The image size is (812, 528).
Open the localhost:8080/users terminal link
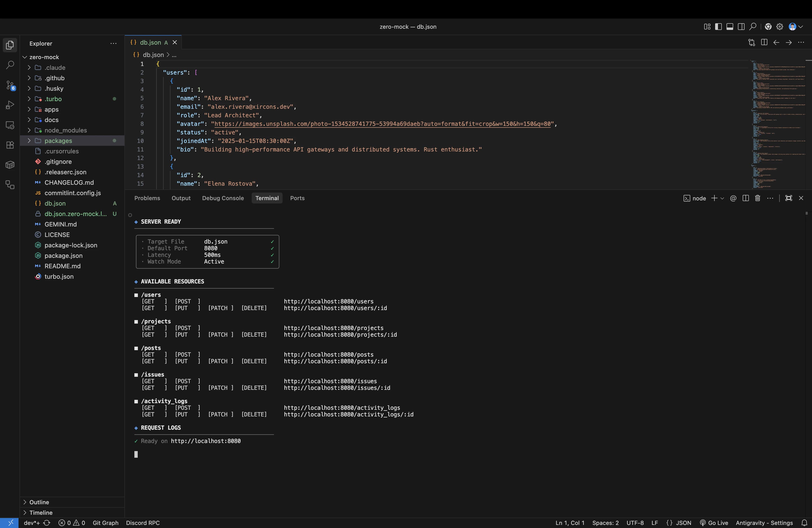(x=329, y=302)
